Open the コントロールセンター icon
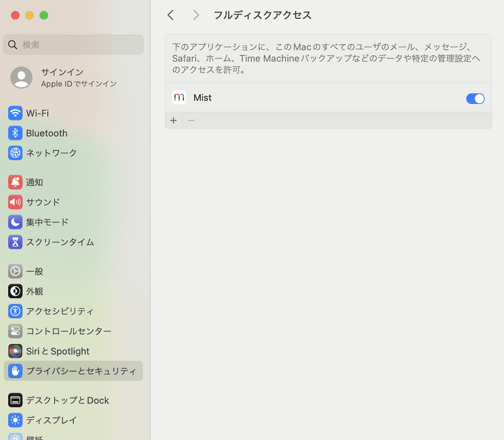 pos(15,331)
